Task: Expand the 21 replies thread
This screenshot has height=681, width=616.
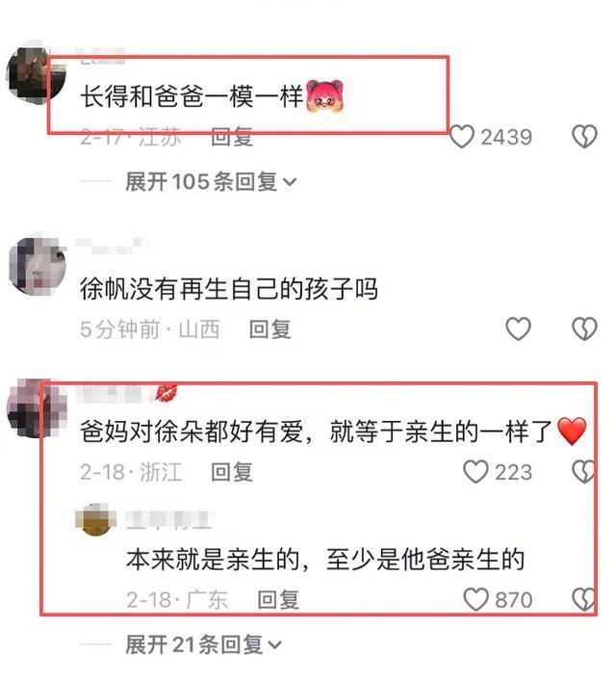Action: pyautogui.click(x=203, y=644)
